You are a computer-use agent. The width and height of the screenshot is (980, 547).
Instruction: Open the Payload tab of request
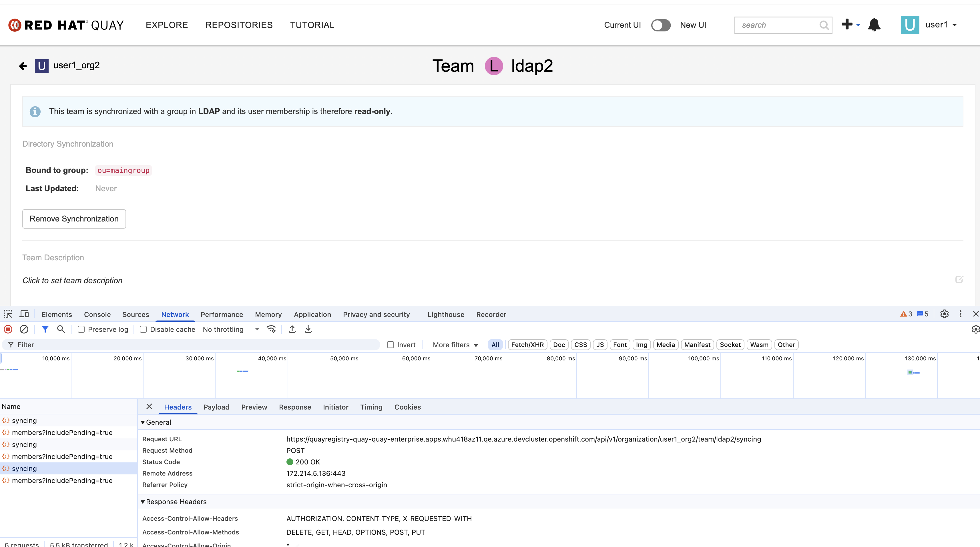click(216, 407)
